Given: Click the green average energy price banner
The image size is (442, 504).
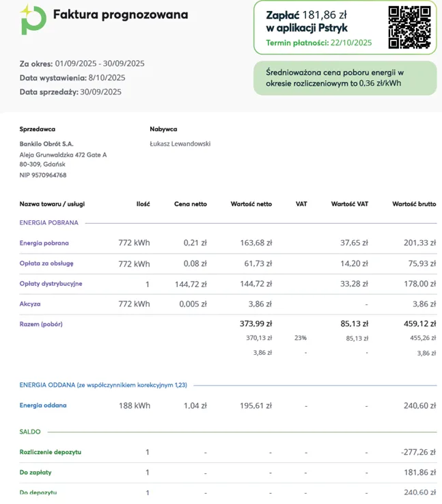Looking at the screenshot, I should pos(344,78).
